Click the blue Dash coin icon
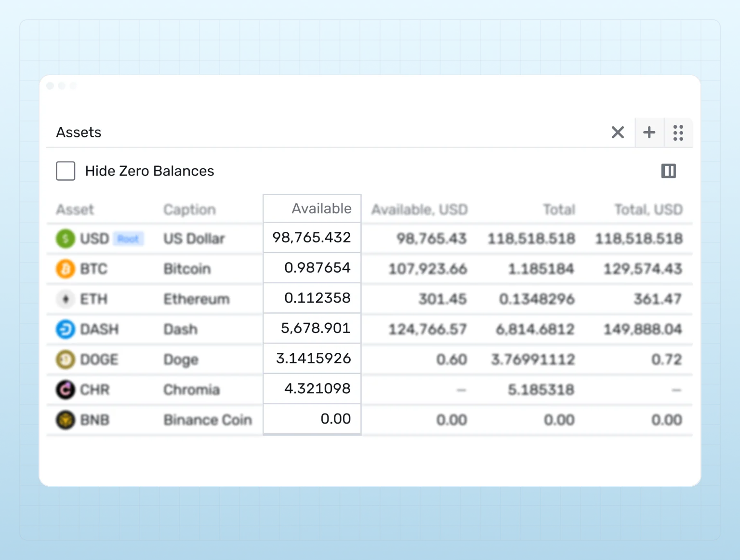This screenshot has height=560, width=740. 66,330
